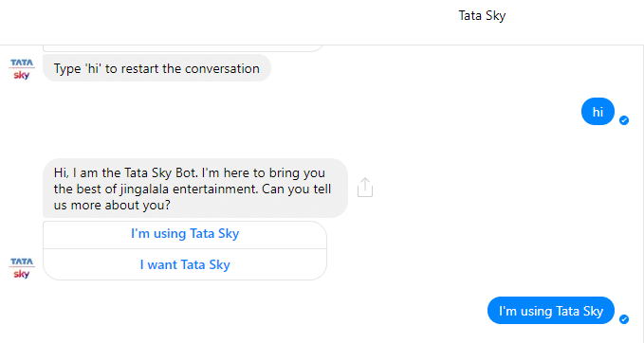The image size is (644, 343).
Task: Select the blue 'hi' sent bubble
Action: (x=598, y=112)
